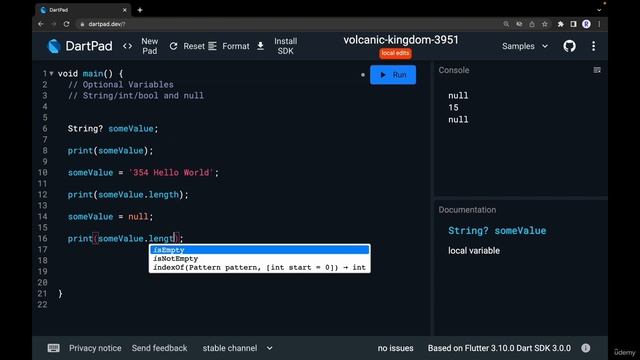This screenshot has width=640, height=360.
Task: Open the GitHub repository icon
Action: point(569,46)
